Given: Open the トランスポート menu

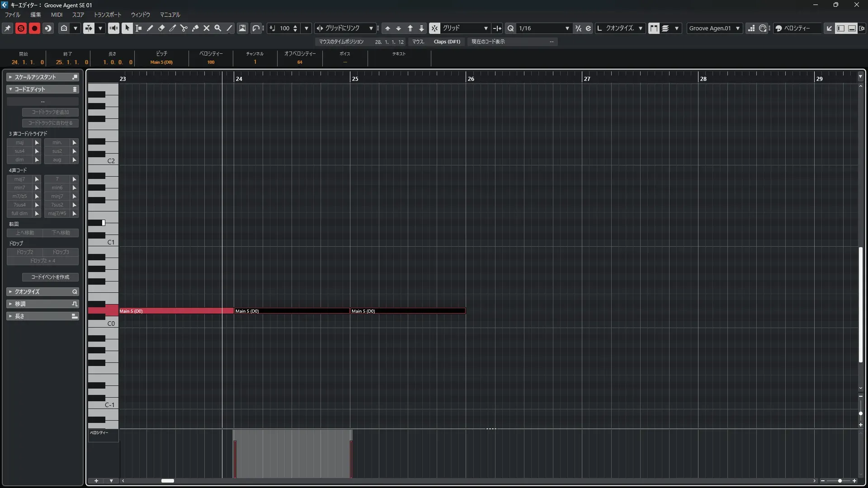Looking at the screenshot, I should click(x=108, y=14).
